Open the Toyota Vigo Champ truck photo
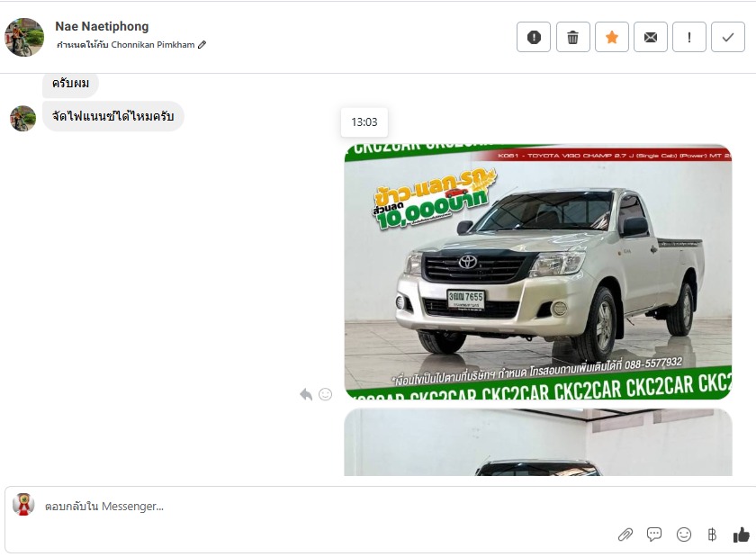Image resolution: width=756 pixels, height=557 pixels. pos(538,272)
